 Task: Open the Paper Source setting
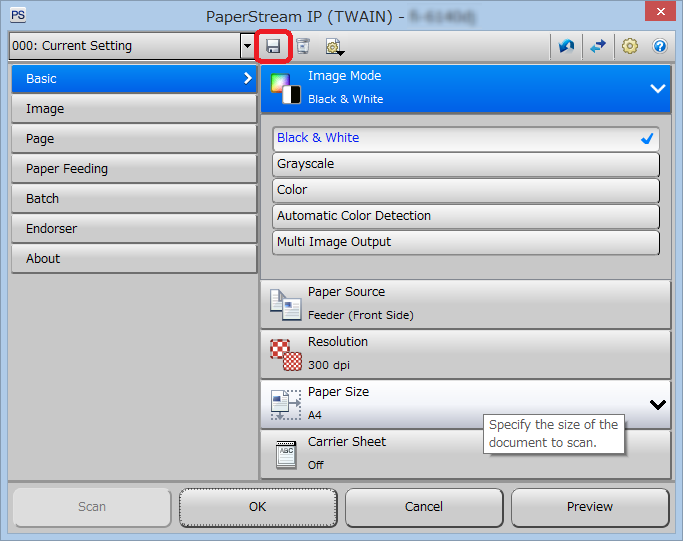(465, 304)
